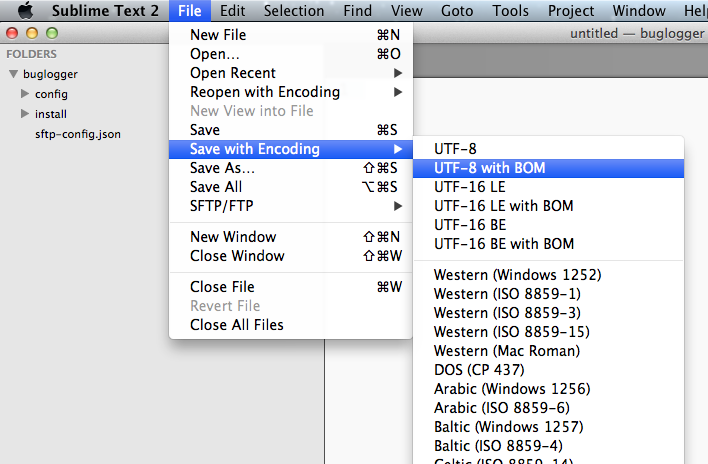Viewport: 708px width, 464px height.
Task: Choose Close All Files menu item
Action: click(x=291, y=325)
